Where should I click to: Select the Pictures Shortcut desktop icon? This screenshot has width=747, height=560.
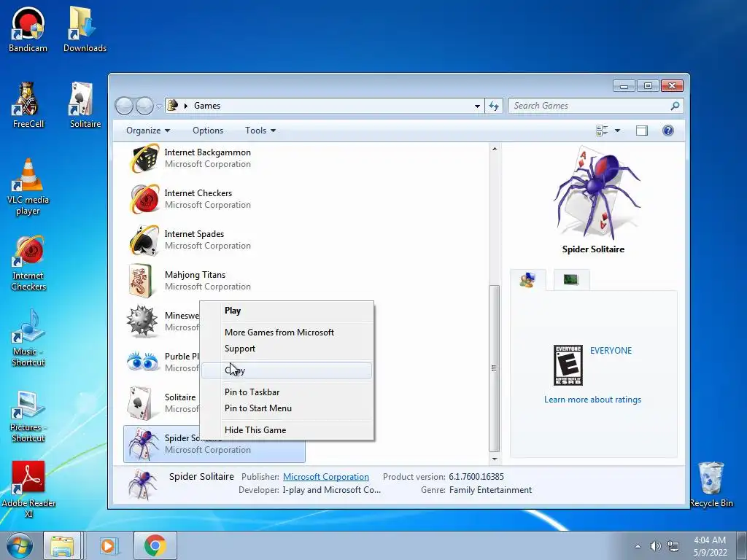click(x=28, y=416)
